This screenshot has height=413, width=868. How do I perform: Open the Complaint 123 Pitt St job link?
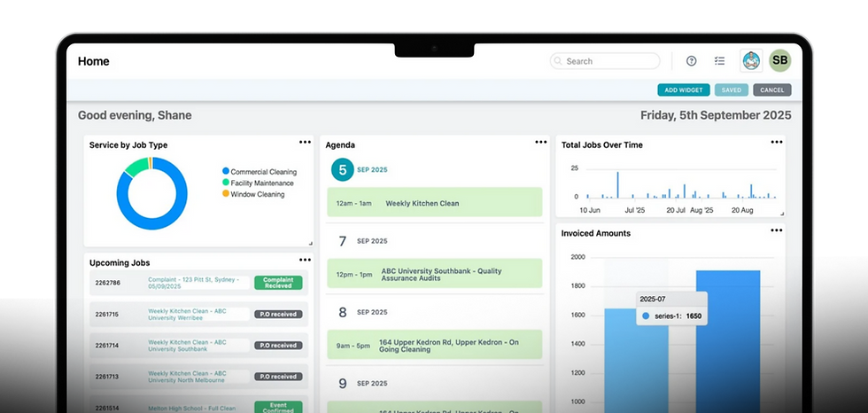click(194, 283)
